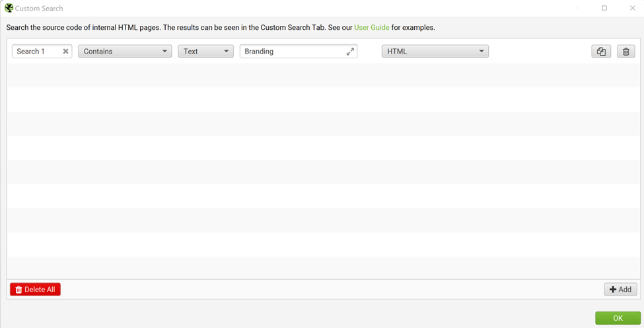Confirm with the green OK button
This screenshot has width=644, height=328.
[x=618, y=318]
